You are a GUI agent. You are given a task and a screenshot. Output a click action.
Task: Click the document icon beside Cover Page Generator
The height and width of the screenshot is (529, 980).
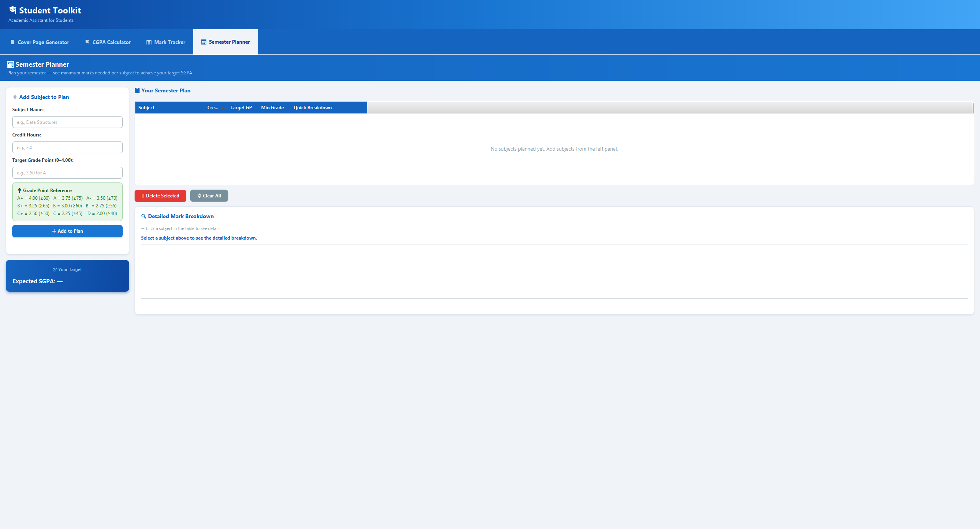pos(12,42)
